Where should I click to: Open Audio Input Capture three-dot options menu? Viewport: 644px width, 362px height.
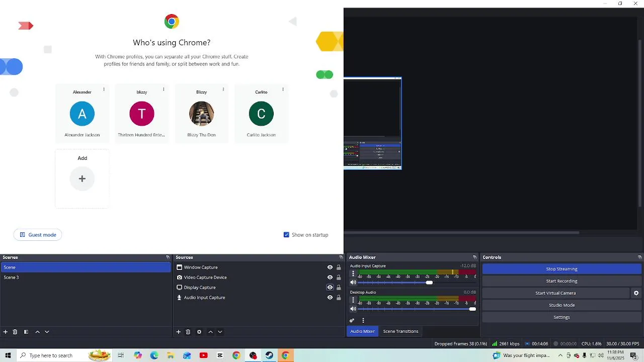(x=353, y=274)
